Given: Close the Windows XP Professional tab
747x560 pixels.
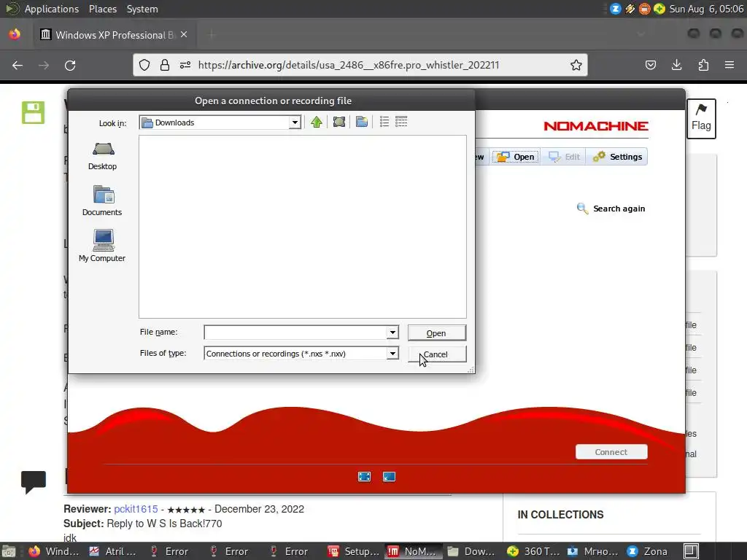Looking at the screenshot, I should click(184, 35).
